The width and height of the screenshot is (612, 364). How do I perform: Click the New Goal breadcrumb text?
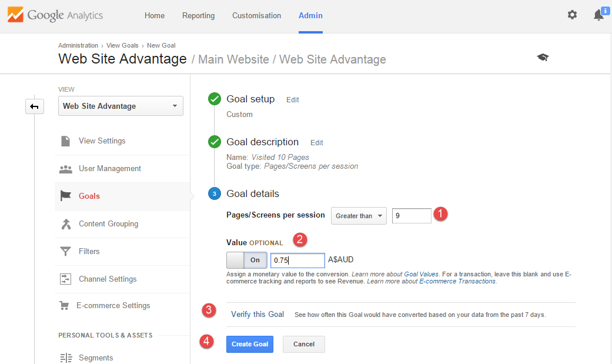coord(161,45)
